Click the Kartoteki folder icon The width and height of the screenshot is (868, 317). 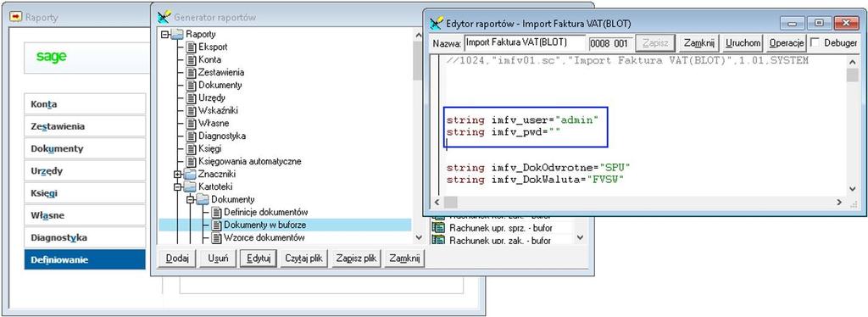(x=189, y=187)
